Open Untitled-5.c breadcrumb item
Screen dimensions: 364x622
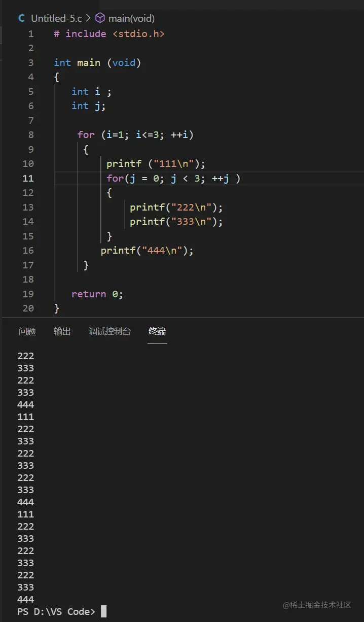coord(56,18)
